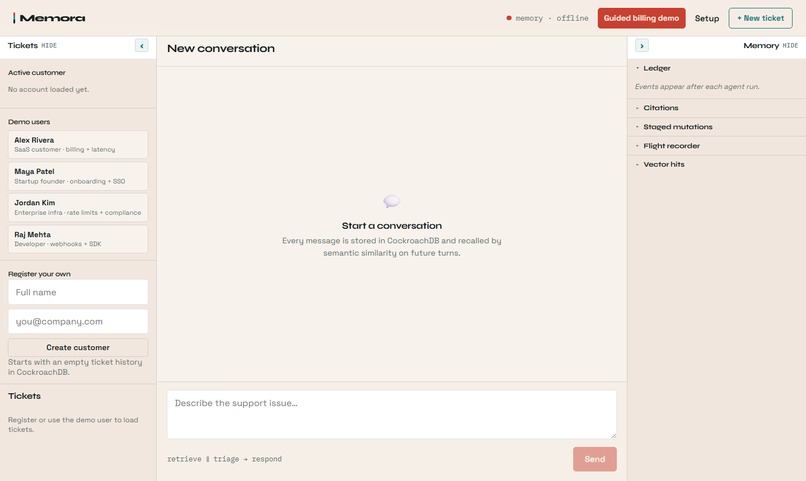Click the 'Active customer' label
The width and height of the screenshot is (806, 481).
[37, 72]
